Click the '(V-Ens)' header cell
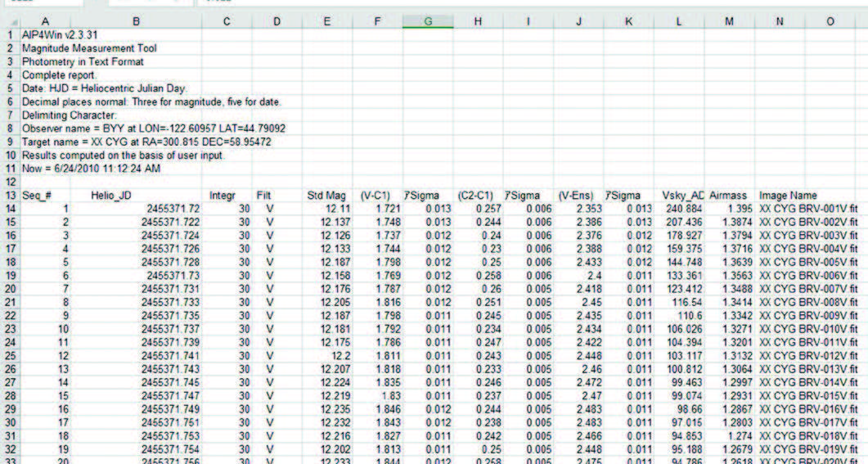 578,196
